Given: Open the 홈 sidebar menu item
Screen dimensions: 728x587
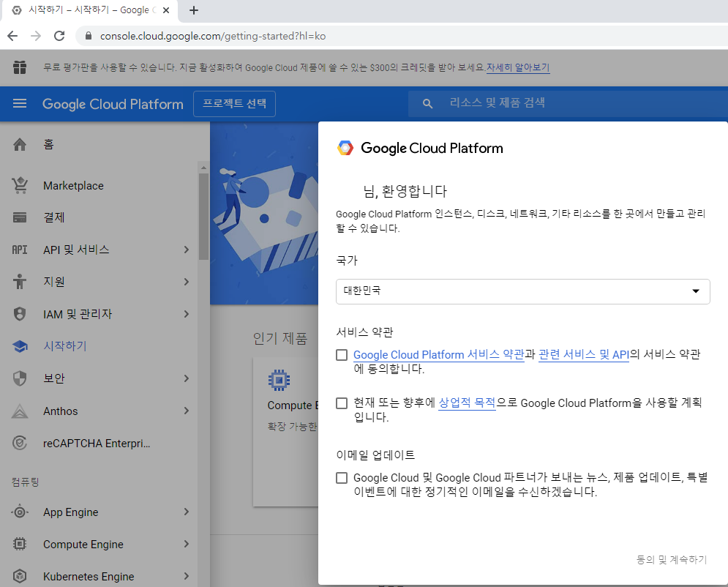Looking at the screenshot, I should tap(99, 144).
